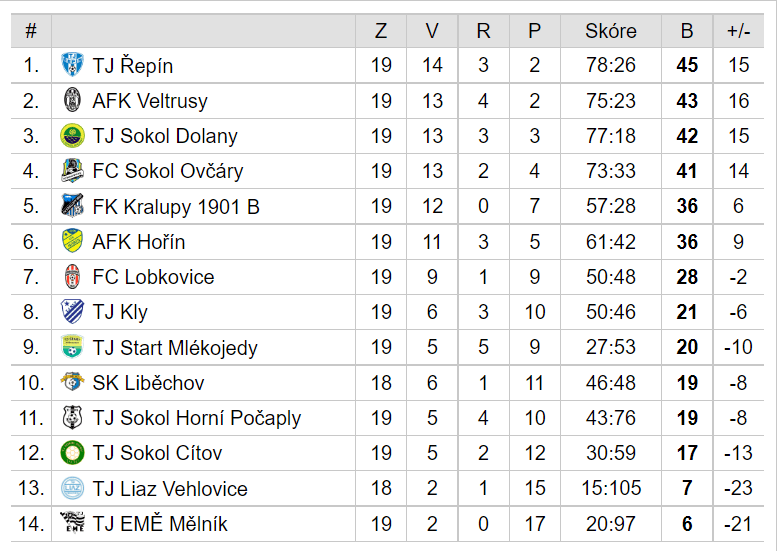Click the TJ EMĚ Mělník logo

click(72, 523)
